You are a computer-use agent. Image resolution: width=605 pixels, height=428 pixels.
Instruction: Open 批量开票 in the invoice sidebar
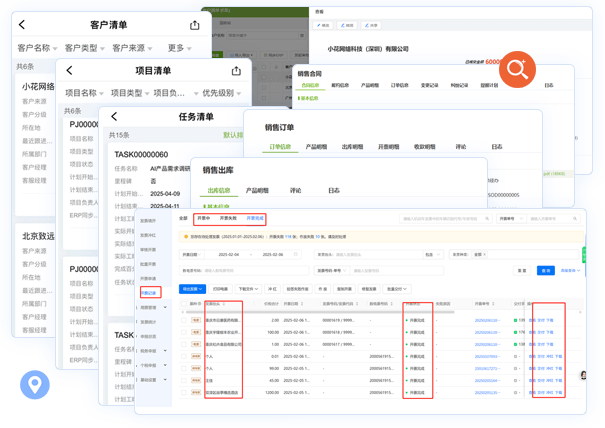pos(148,264)
